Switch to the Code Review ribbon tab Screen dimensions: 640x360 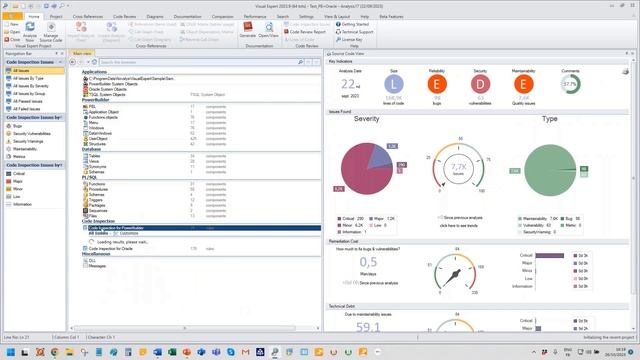124,16
